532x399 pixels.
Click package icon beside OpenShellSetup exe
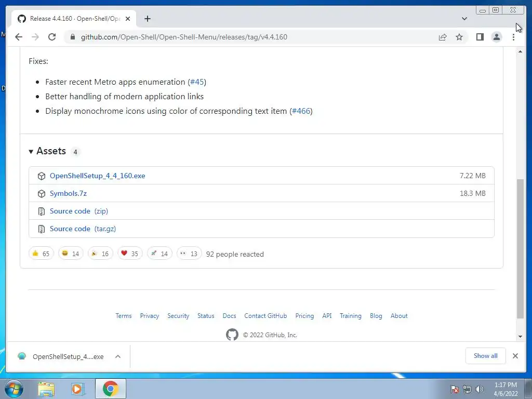tap(42, 176)
